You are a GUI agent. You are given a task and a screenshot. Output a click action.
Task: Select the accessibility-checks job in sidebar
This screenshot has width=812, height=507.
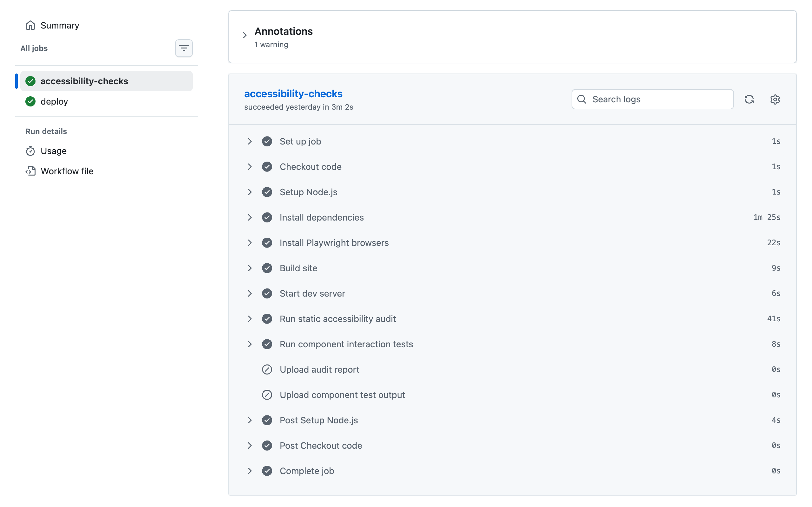[84, 81]
